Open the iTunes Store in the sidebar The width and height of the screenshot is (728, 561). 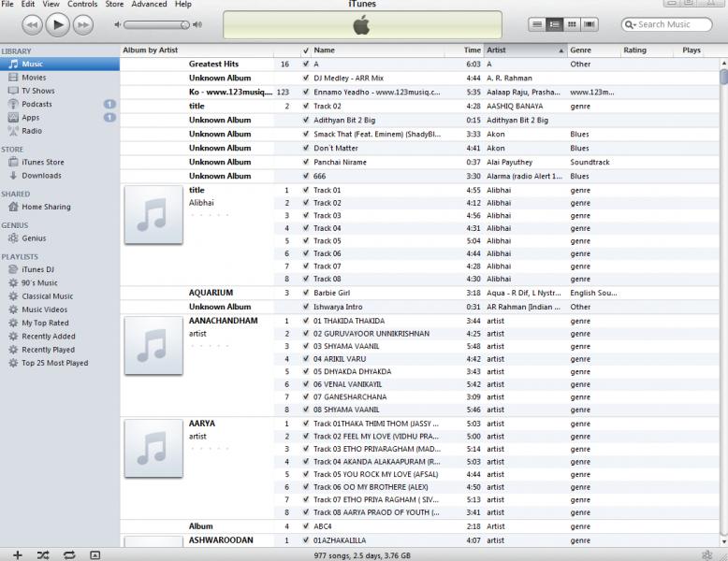[x=43, y=162]
